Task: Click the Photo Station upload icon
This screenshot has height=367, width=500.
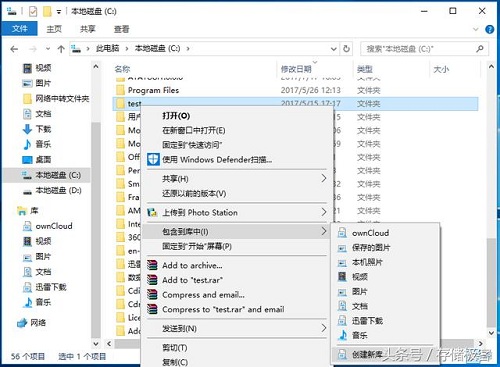Action: click(152, 212)
